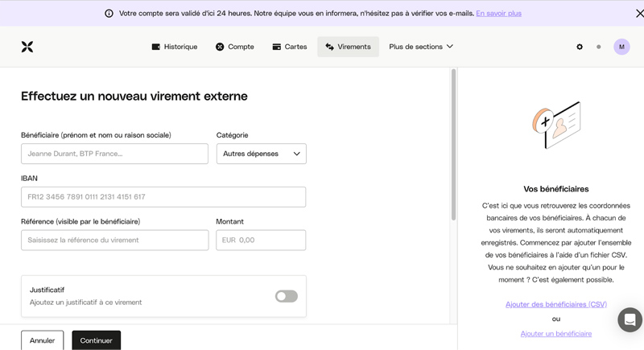Viewport: 644px width, 350px height.
Task: Go to the Compte section
Action: pyautogui.click(x=235, y=47)
